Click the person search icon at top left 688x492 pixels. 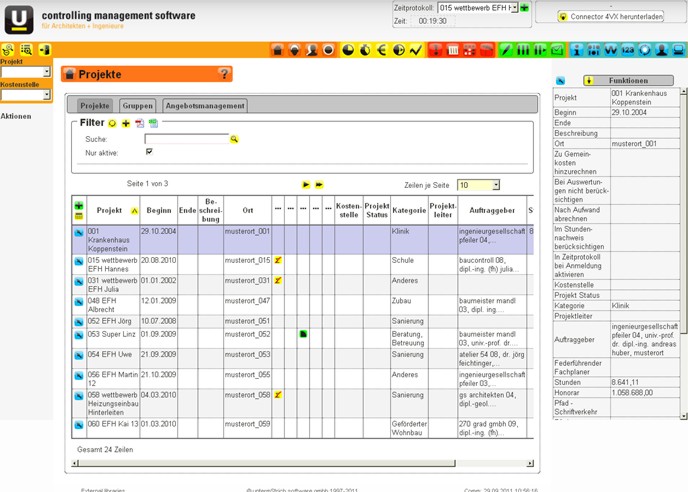[x=8, y=50]
